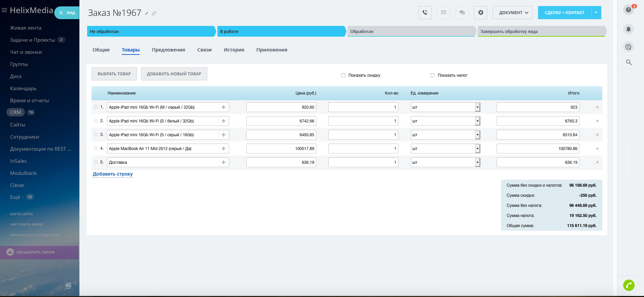Enable the Показать скидку checkbox
Image resolution: width=644 pixels, height=297 pixels.
[343, 75]
